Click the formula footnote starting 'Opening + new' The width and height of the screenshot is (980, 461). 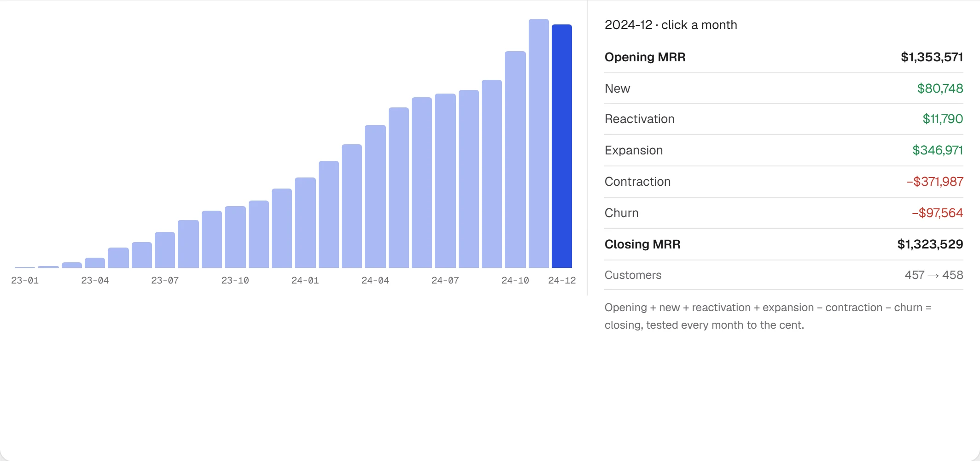tap(768, 316)
